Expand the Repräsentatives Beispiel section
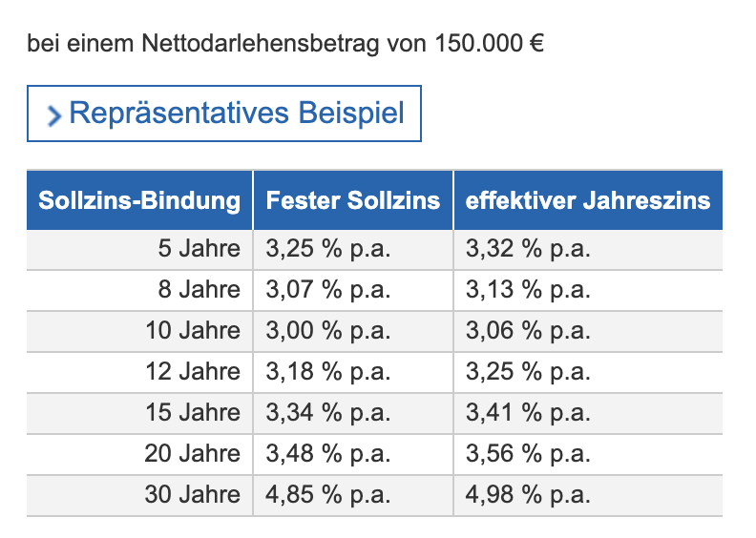Screen dimensions: 756x538 (x=236, y=114)
